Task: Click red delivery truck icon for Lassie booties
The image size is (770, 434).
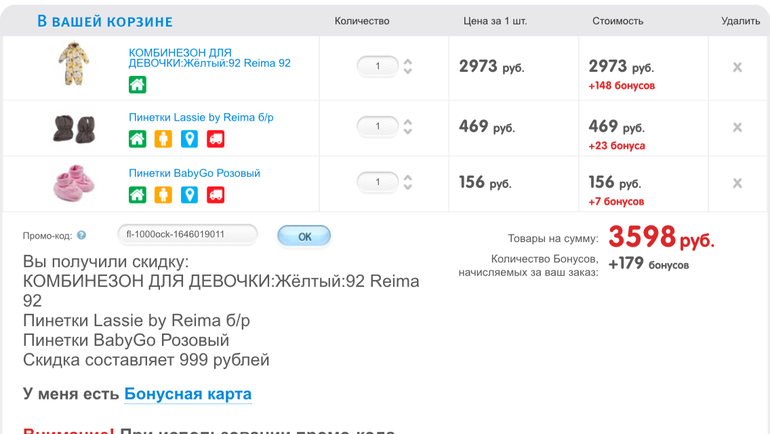Action: [215, 139]
